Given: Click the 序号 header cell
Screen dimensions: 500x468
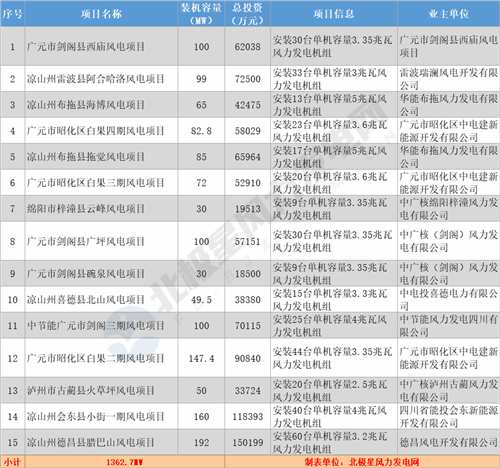Looking at the screenshot, I should tap(13, 14).
